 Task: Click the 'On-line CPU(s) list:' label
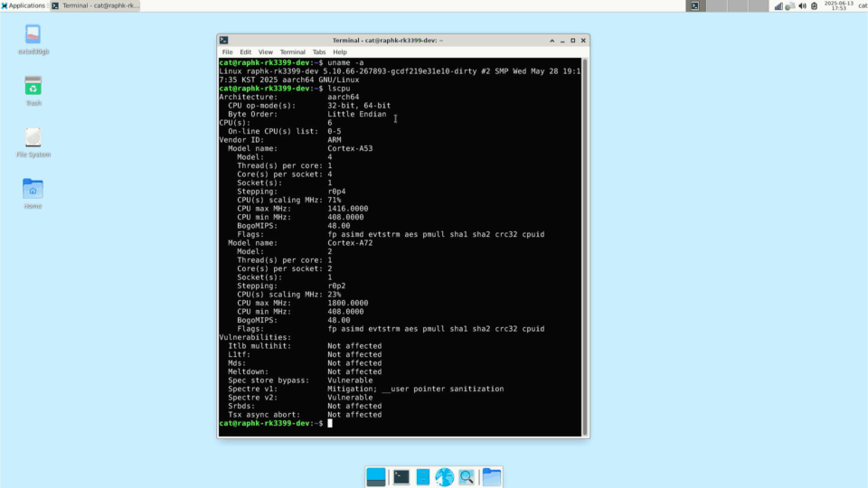tap(273, 131)
